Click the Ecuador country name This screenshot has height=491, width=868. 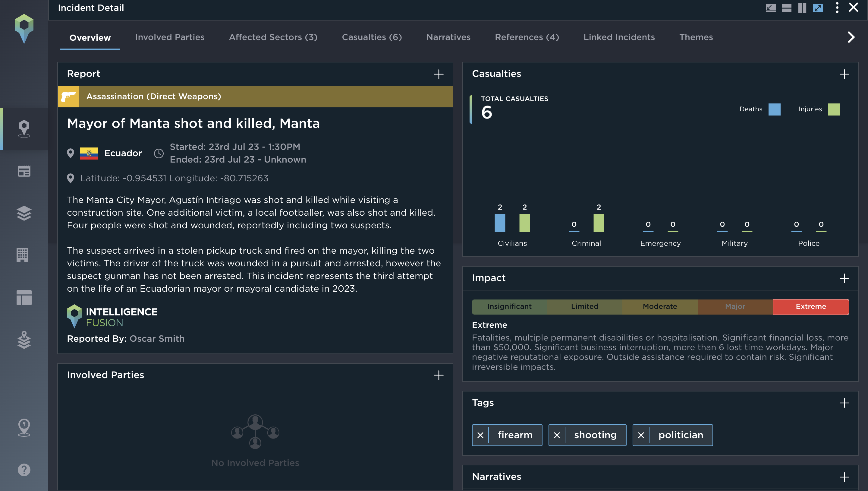point(123,153)
